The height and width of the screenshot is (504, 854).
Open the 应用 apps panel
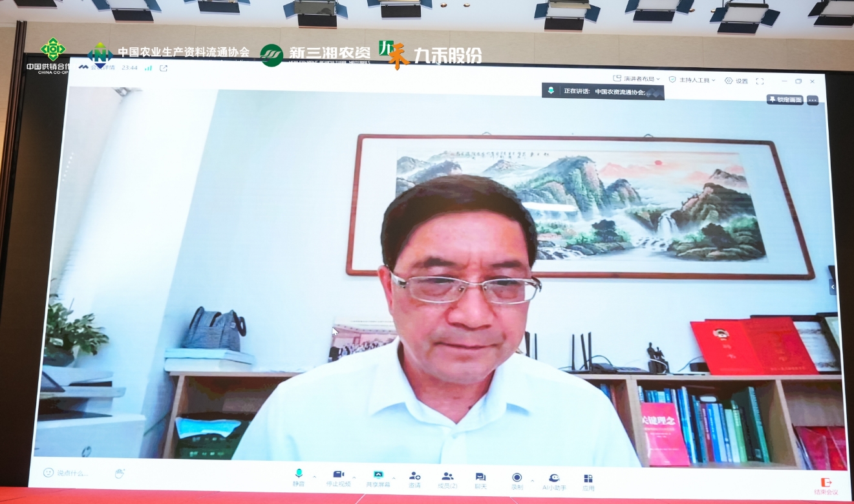click(x=588, y=483)
